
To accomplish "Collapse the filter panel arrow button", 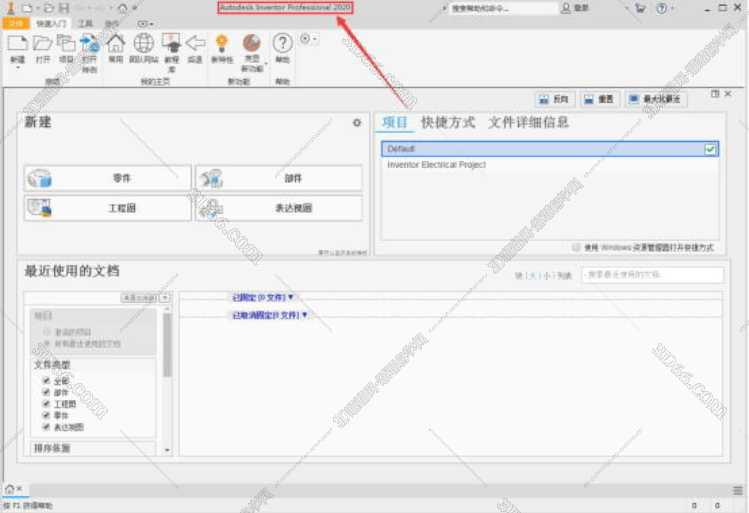I will [164, 298].
